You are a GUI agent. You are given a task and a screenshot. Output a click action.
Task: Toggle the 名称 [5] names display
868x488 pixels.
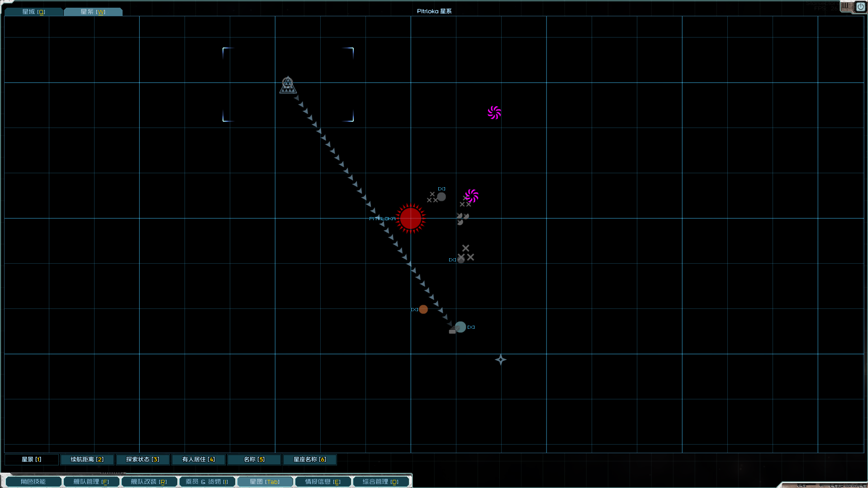click(254, 460)
